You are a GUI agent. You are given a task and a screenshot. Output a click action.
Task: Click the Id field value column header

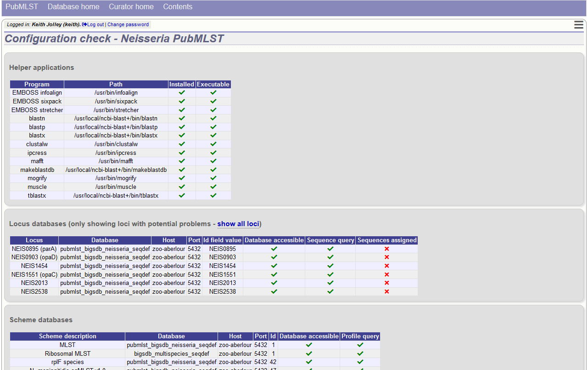click(x=222, y=240)
